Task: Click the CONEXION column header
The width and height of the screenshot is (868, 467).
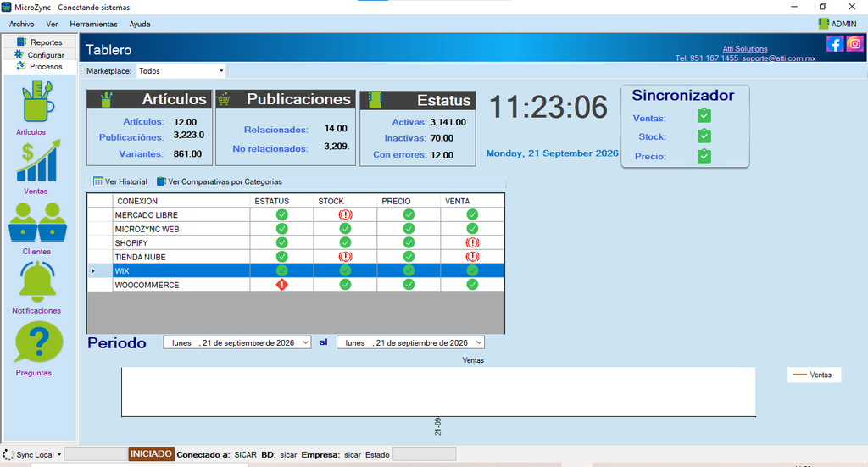Action: coord(181,201)
